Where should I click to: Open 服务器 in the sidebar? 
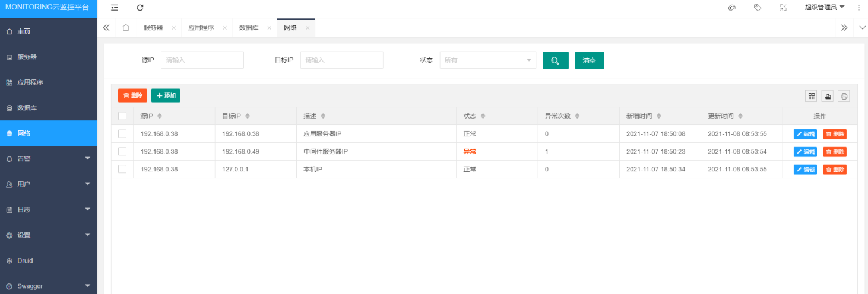pyautogui.click(x=49, y=57)
